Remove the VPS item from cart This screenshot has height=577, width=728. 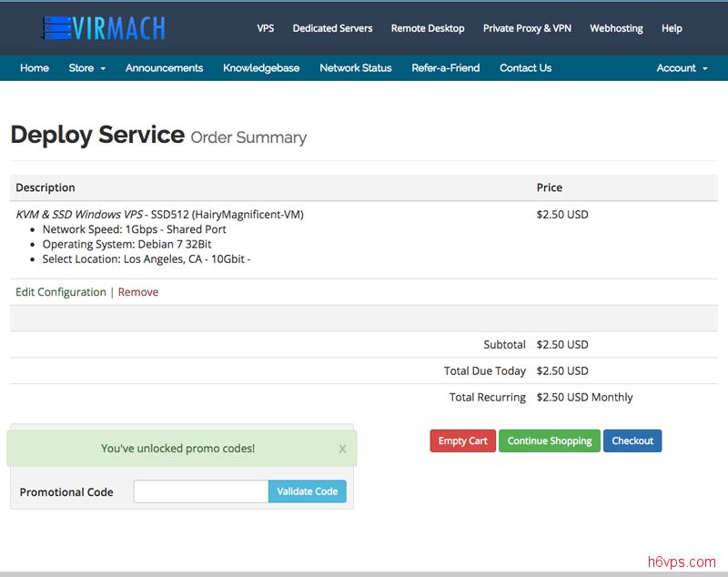pos(138,292)
